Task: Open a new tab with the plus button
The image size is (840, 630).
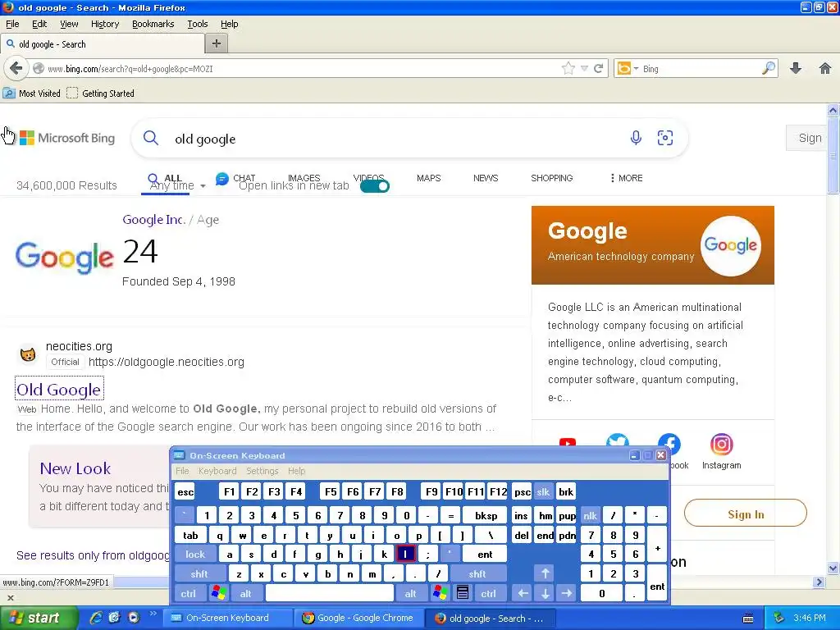Action: tap(217, 43)
